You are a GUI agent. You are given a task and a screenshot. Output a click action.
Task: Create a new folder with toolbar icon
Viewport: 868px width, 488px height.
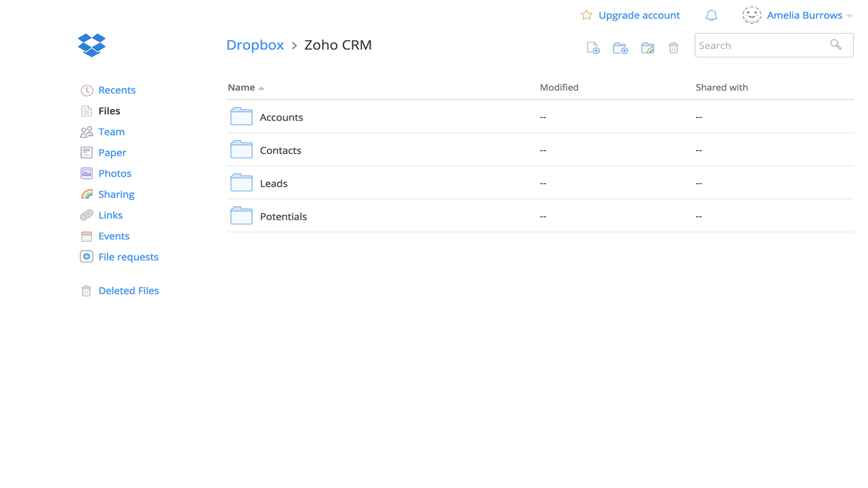(x=620, y=48)
